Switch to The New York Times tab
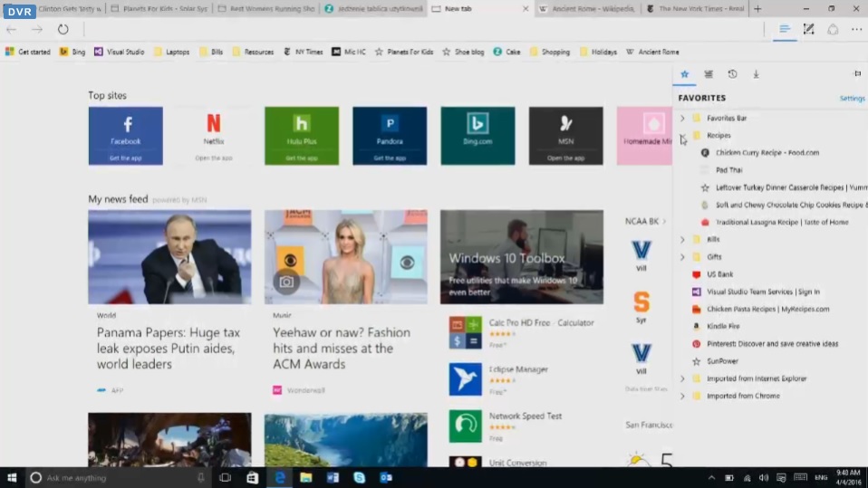868x488 pixels. [694, 9]
